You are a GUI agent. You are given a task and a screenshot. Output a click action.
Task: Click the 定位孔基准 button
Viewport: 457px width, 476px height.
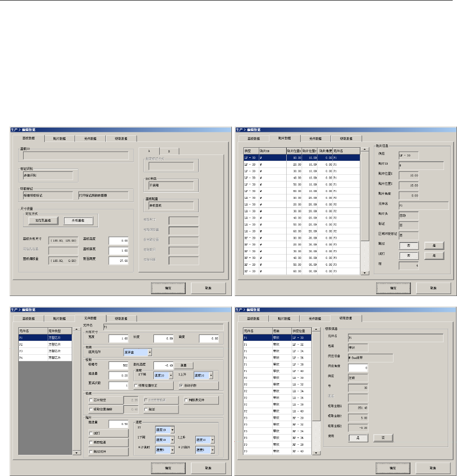pyautogui.click(x=43, y=221)
